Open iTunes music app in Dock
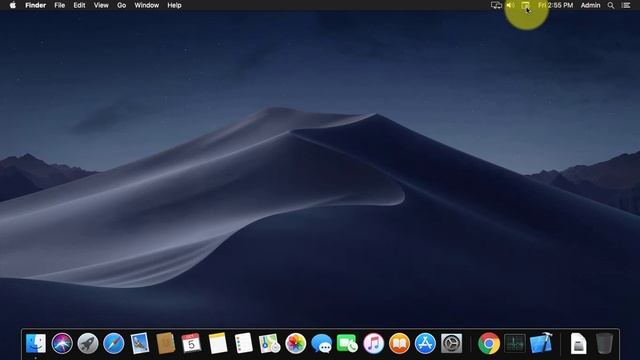 click(373, 343)
